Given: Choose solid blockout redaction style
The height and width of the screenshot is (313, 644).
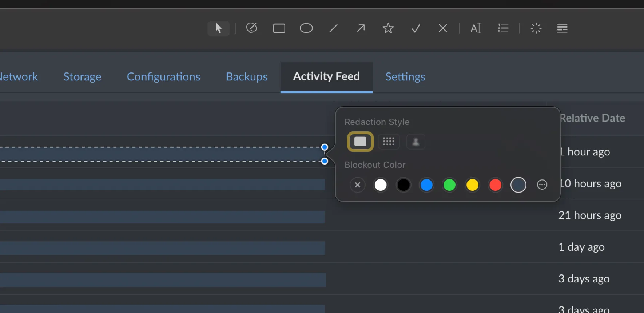Looking at the screenshot, I should coord(361,142).
